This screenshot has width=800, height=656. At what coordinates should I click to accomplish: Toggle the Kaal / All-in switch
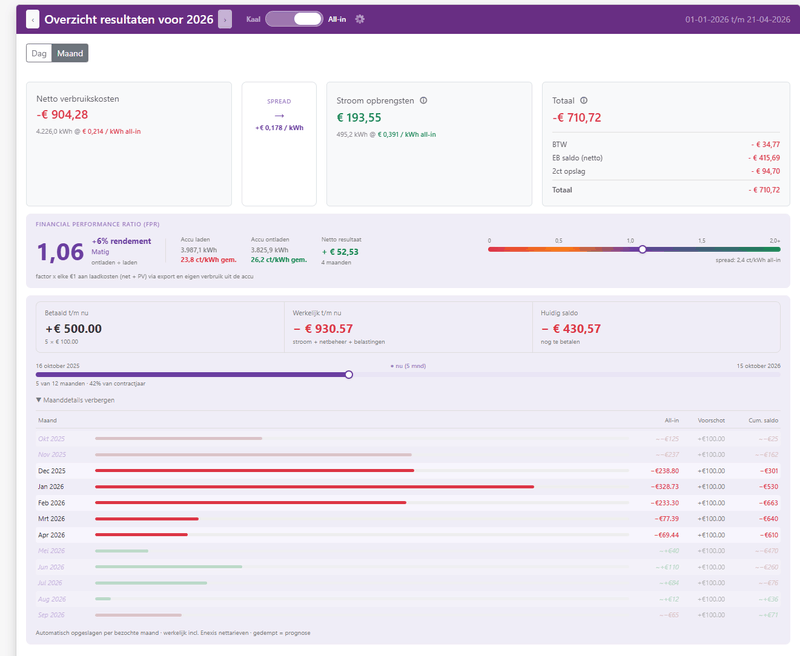[294, 19]
